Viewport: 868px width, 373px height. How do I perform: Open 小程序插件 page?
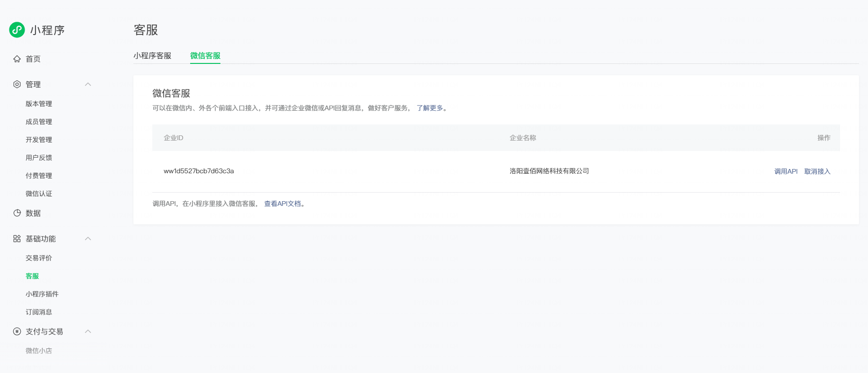click(x=42, y=294)
